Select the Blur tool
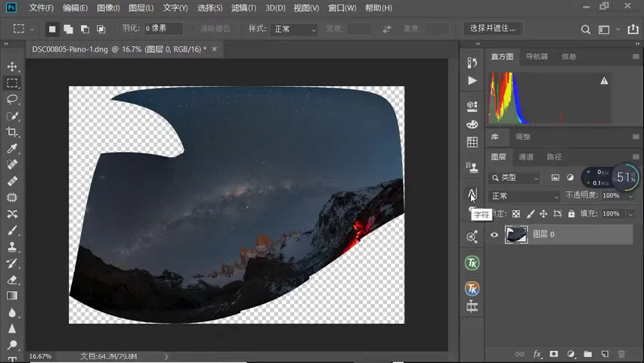The height and width of the screenshot is (363, 644). pos(12,312)
